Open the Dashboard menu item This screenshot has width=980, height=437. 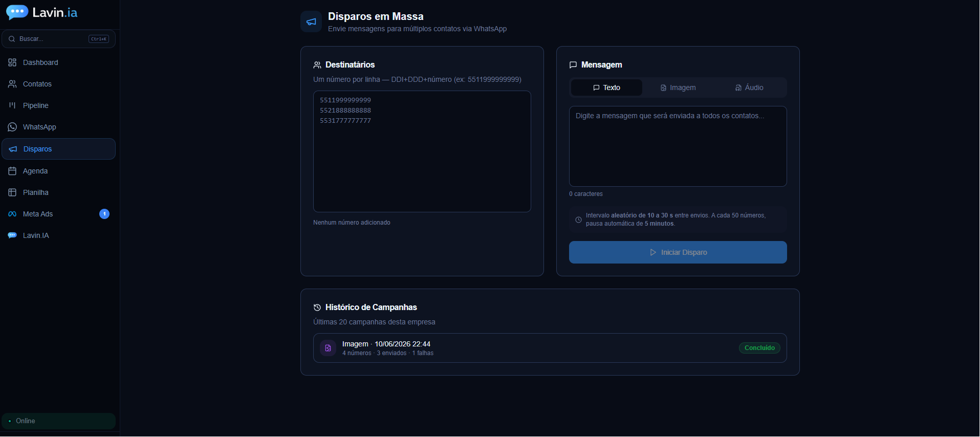click(58, 62)
